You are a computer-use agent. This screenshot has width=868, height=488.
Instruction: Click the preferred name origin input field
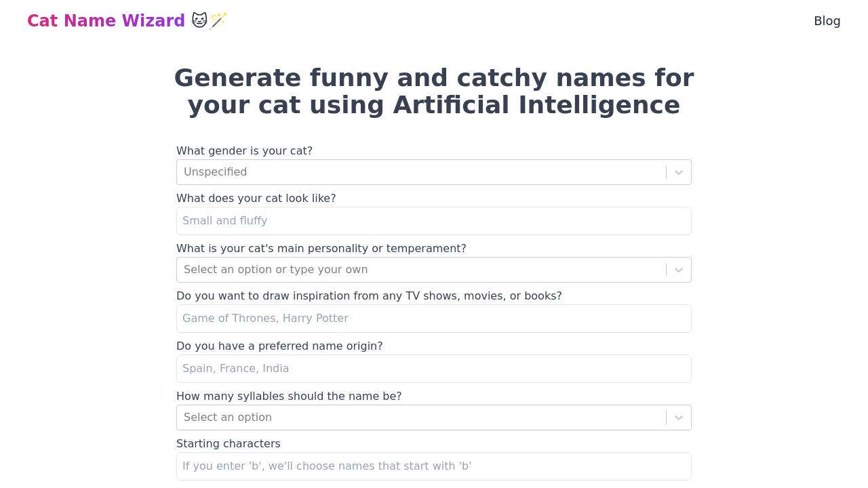click(434, 369)
